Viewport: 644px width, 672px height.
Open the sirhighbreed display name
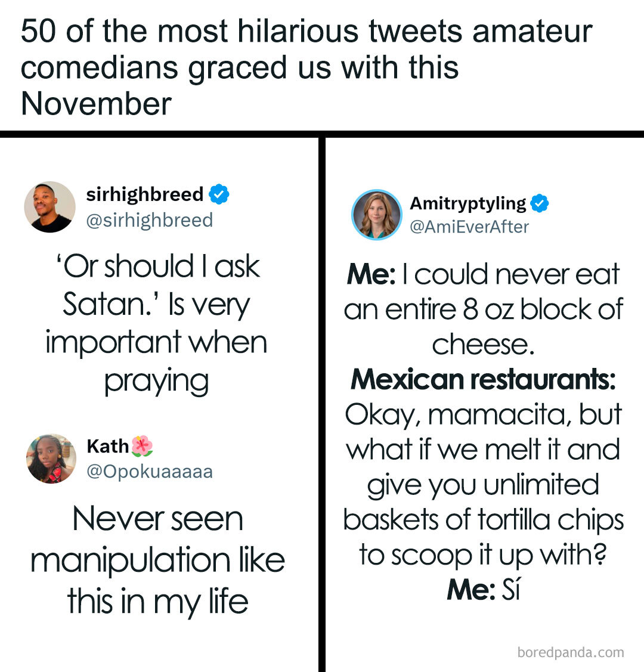[x=145, y=194]
